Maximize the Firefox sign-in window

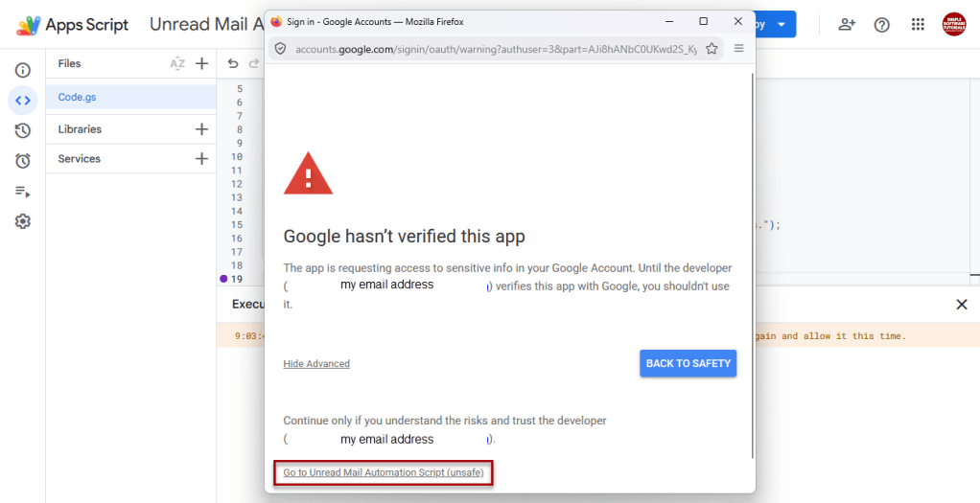click(703, 21)
